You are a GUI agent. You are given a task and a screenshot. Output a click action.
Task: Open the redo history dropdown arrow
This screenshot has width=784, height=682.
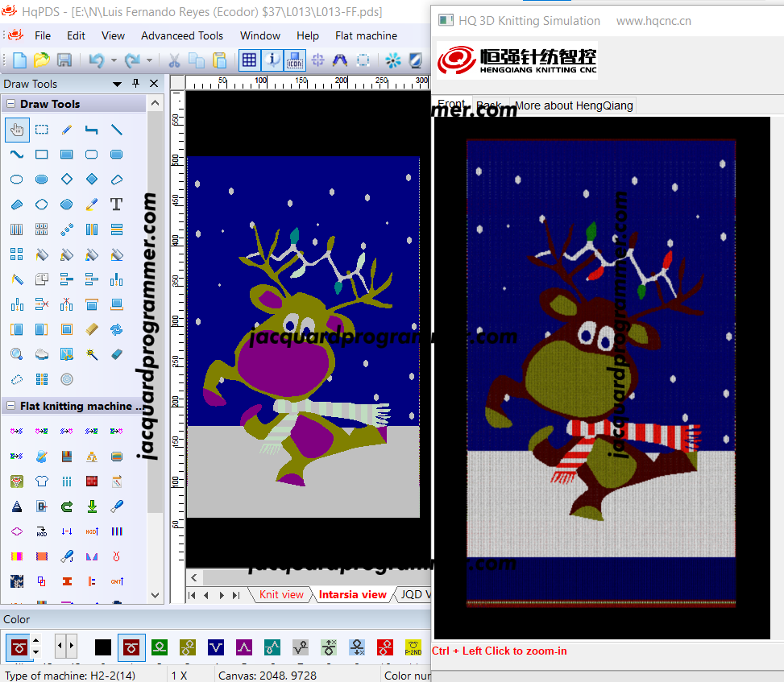pos(150,60)
